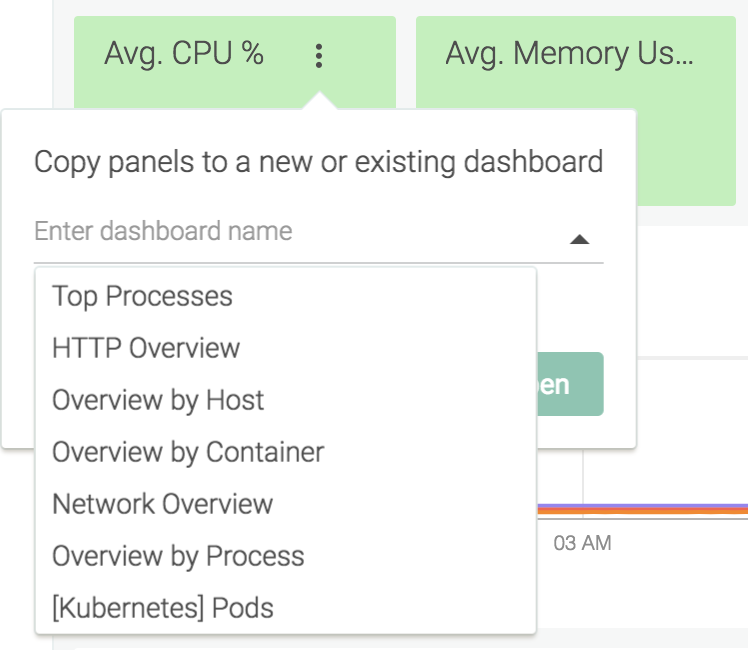
Task: Click the 03 AM time axis label
Action: point(582,543)
